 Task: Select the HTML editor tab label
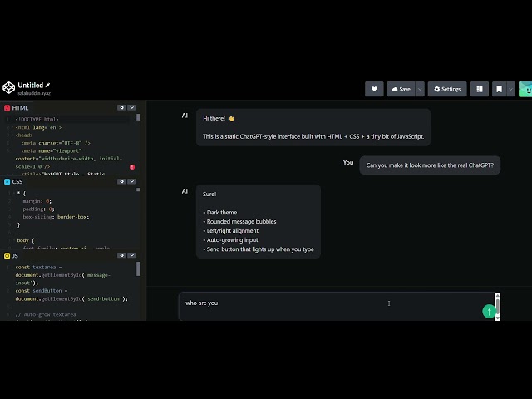[x=20, y=108]
